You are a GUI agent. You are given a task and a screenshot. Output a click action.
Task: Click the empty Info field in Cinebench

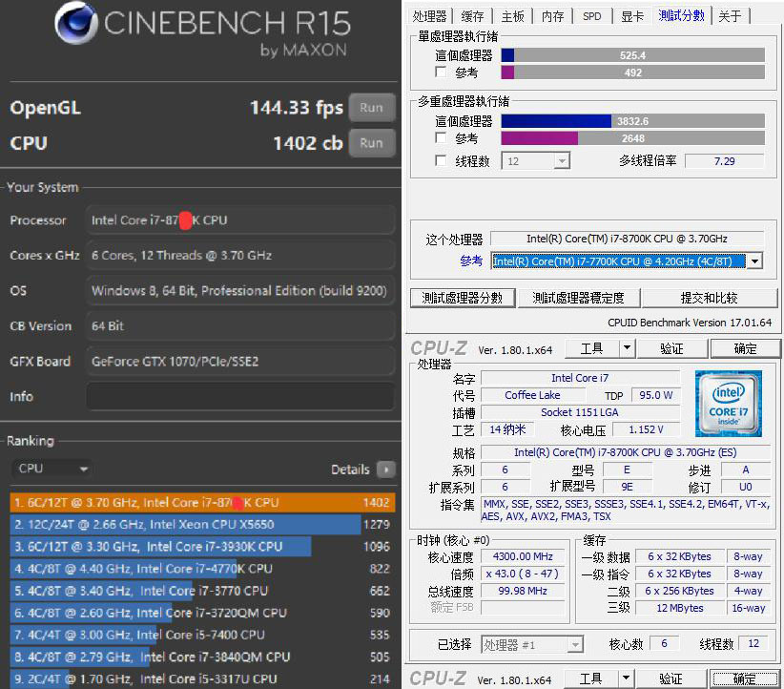click(240, 397)
